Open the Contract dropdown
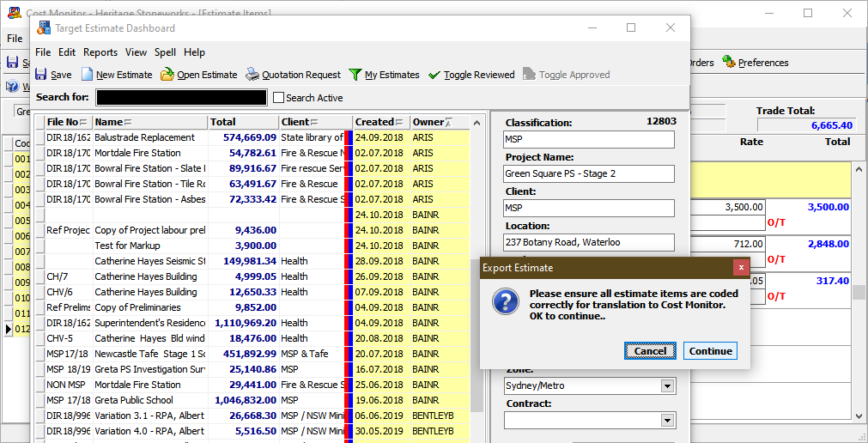This screenshot has width=868, height=443. [x=668, y=421]
